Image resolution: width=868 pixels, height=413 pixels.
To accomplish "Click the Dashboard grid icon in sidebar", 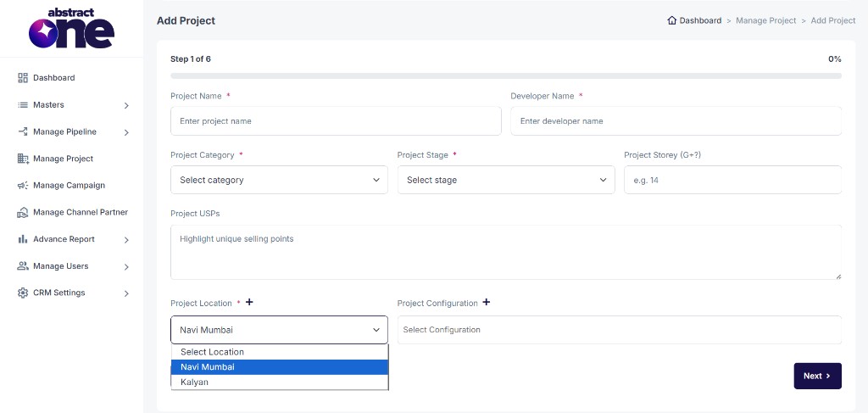I will point(23,78).
